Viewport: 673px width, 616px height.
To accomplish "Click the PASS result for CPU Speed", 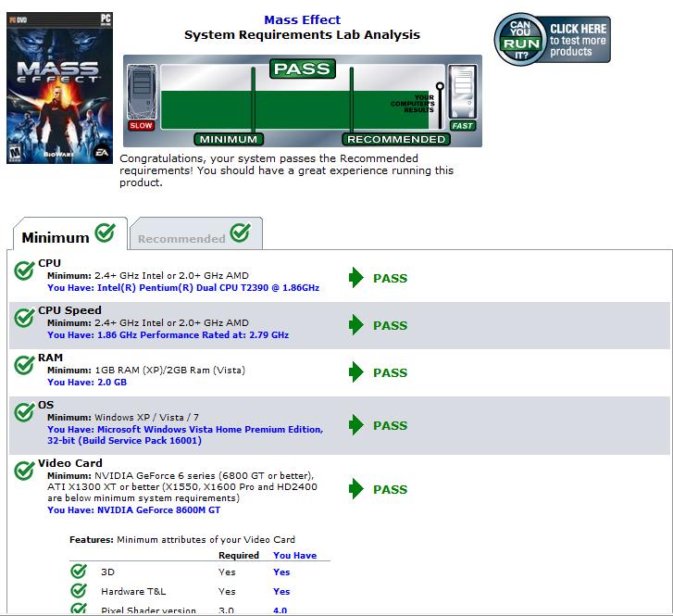I will pos(390,326).
